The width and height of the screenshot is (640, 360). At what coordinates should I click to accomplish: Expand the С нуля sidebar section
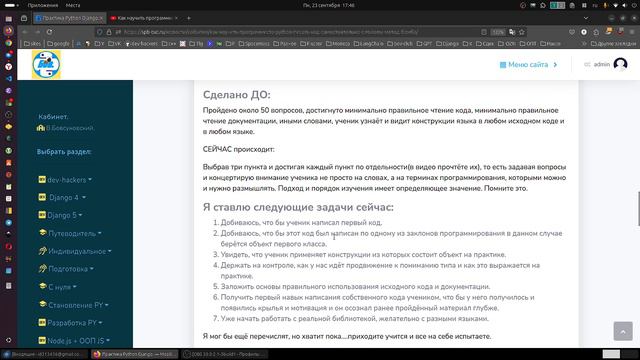point(58,287)
